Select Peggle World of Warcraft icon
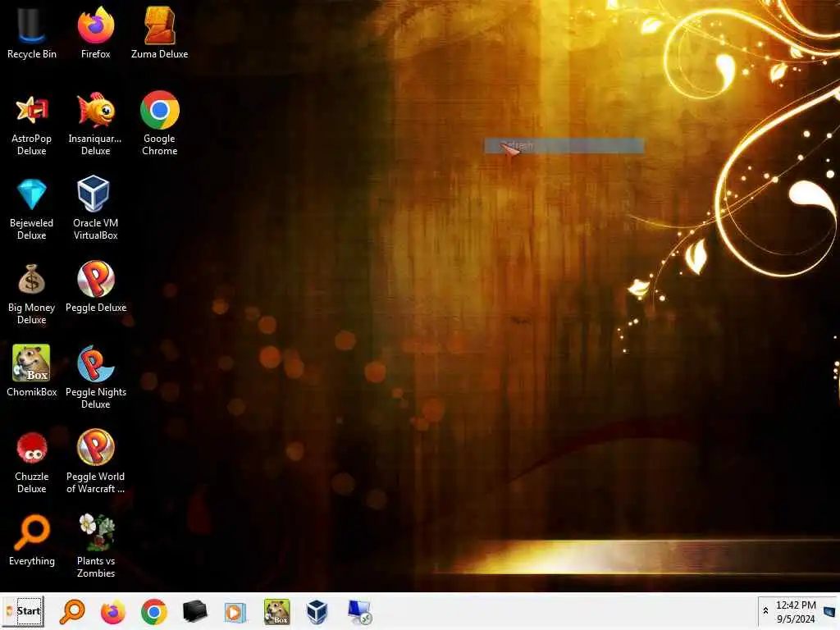The image size is (840, 630). point(95,462)
